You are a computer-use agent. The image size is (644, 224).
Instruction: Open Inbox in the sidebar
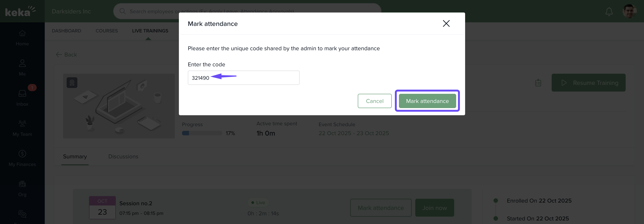tap(22, 98)
